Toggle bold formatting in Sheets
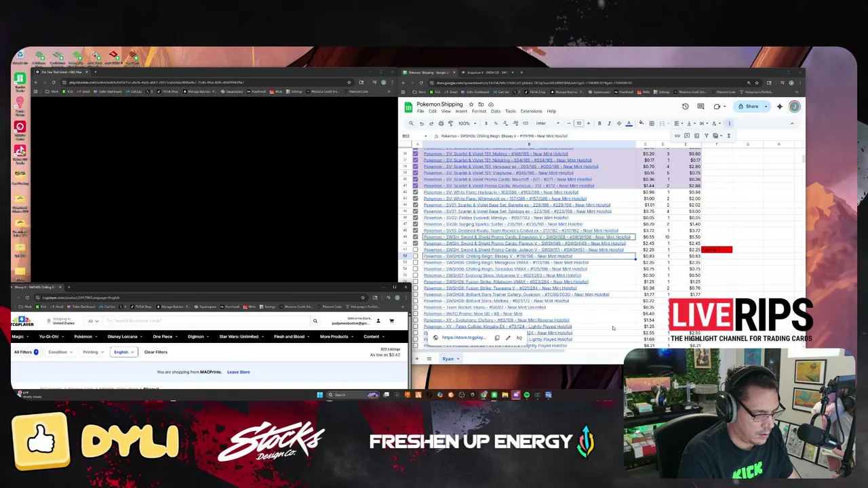The image size is (868, 488). (x=599, y=123)
